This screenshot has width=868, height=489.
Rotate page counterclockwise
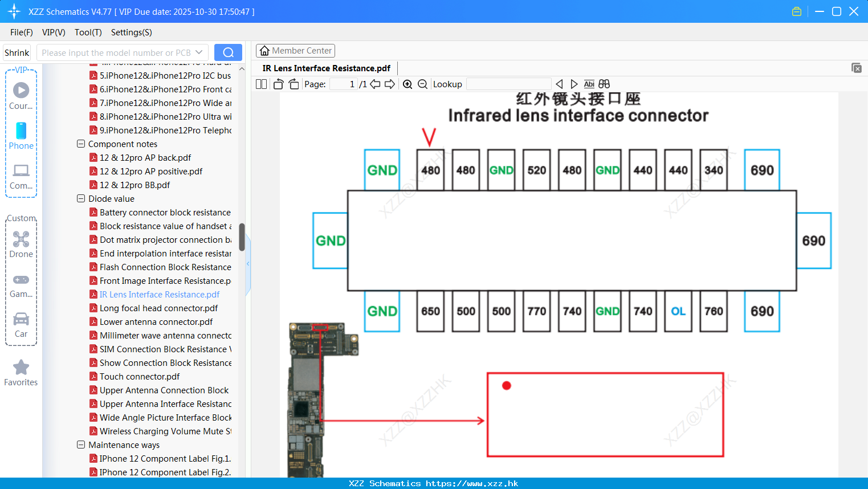[x=278, y=84]
